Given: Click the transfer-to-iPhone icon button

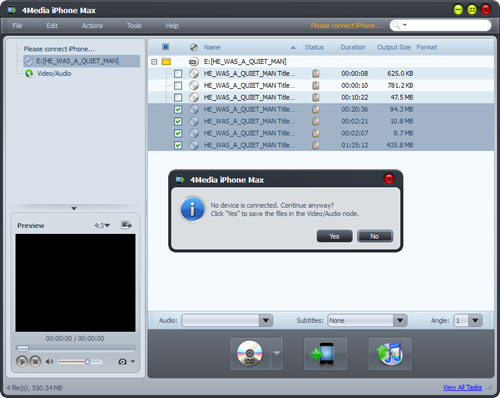Looking at the screenshot, I should [325, 354].
